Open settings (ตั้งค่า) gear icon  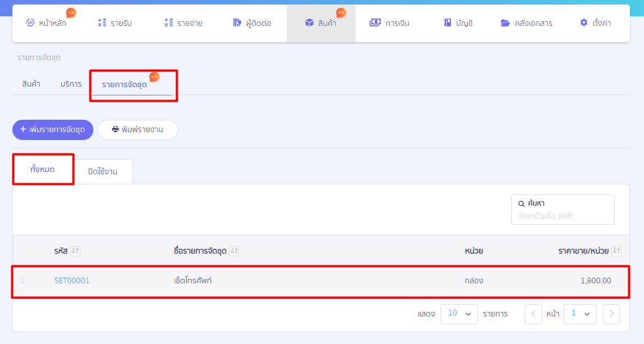(584, 23)
